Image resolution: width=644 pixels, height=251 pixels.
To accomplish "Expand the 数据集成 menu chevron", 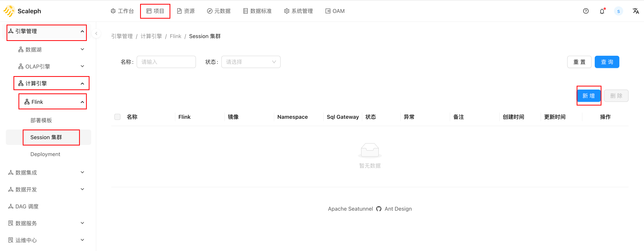I will (82, 172).
